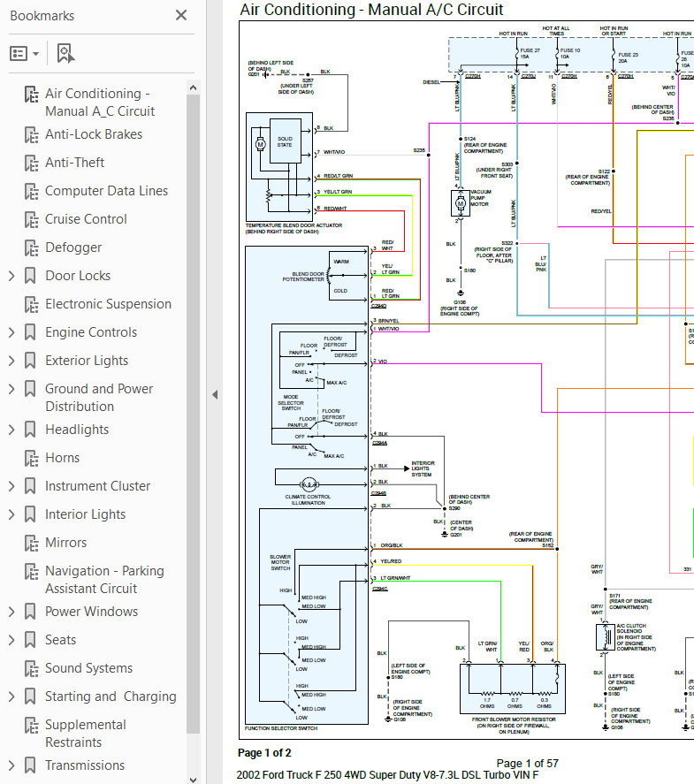Open the Cruise Control bookmark

pyautogui.click(x=86, y=219)
